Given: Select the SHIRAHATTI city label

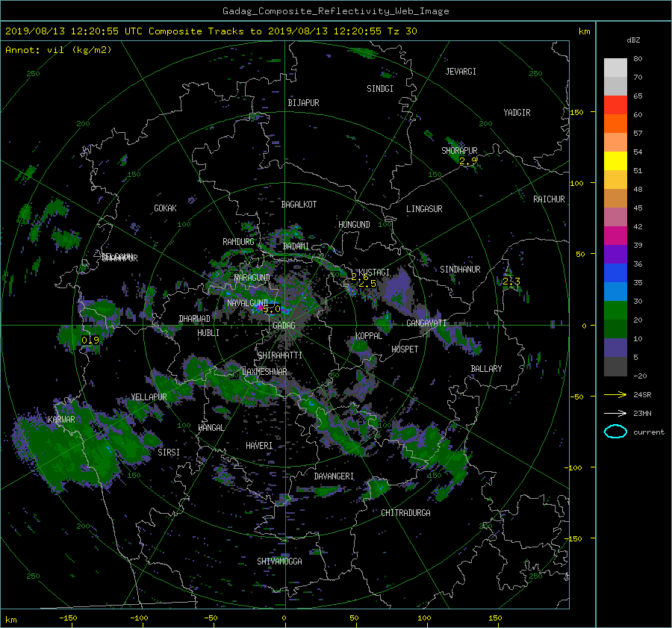Looking at the screenshot, I should click(x=280, y=355).
